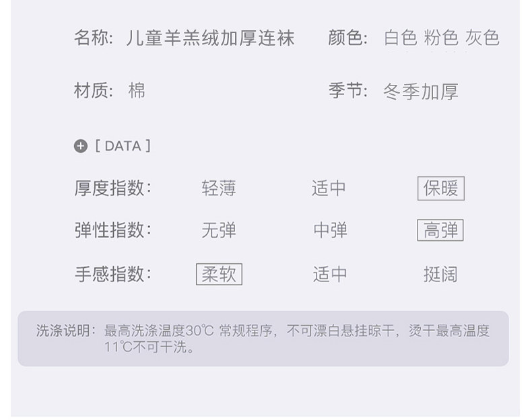Image resolution: width=532 pixels, height=420 pixels.
Task: Choose 中弹 elasticity option
Action: point(330,231)
